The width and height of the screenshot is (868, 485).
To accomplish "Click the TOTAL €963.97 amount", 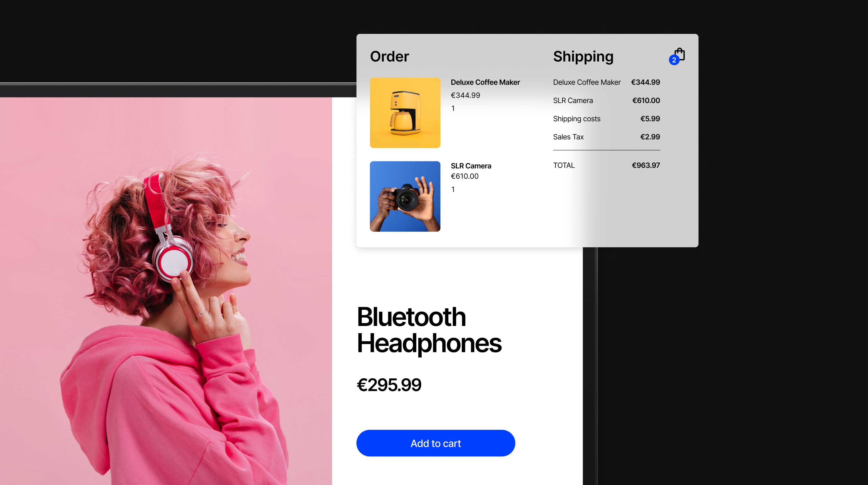I will click(646, 165).
